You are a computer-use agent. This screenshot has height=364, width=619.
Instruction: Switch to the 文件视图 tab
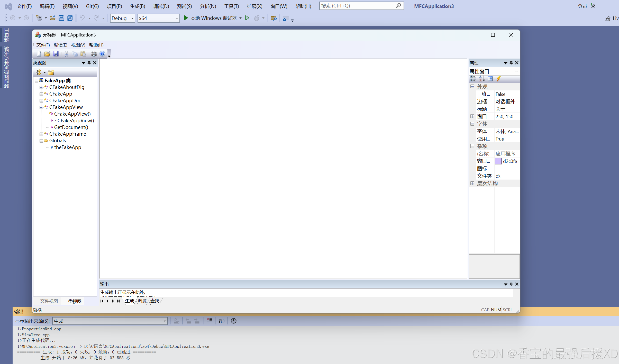[x=49, y=301]
